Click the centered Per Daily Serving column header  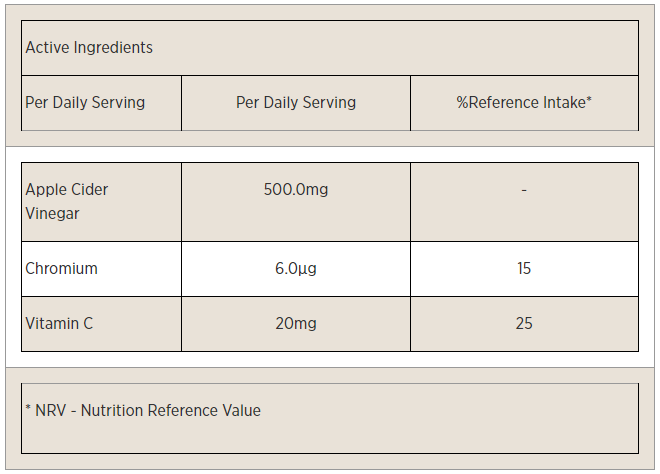pyautogui.click(x=296, y=103)
